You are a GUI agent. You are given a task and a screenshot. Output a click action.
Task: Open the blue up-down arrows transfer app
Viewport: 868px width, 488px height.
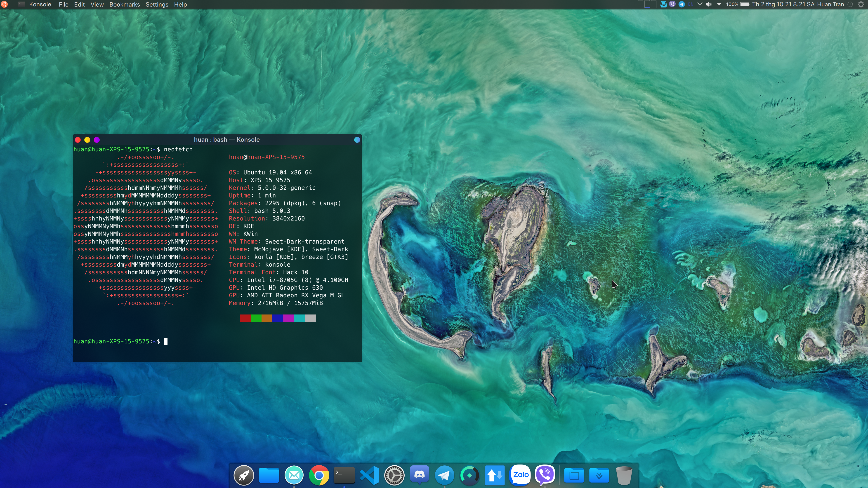point(495,475)
